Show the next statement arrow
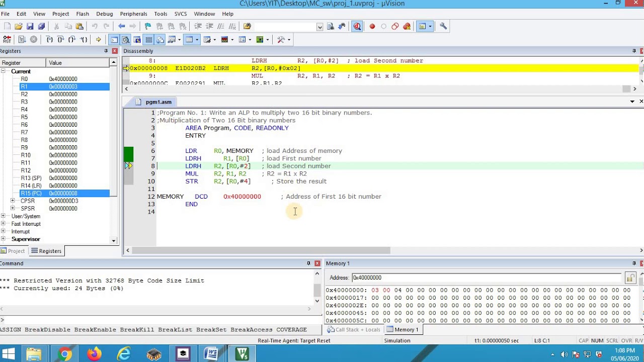644x362 pixels. tap(98, 39)
